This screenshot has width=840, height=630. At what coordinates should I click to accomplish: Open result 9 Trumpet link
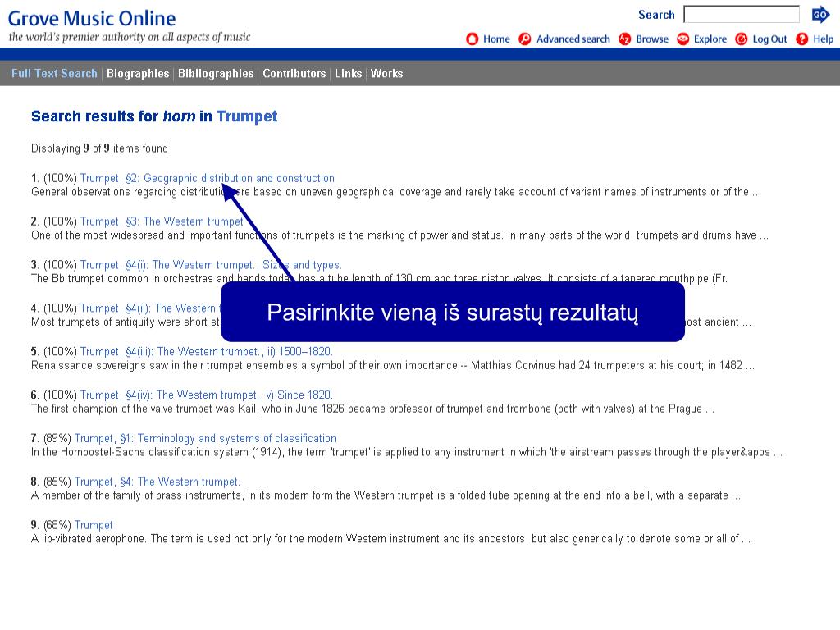(94, 525)
